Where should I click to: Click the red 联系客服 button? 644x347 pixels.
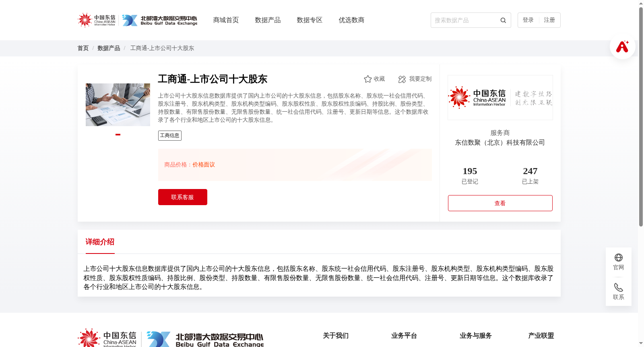point(183,197)
